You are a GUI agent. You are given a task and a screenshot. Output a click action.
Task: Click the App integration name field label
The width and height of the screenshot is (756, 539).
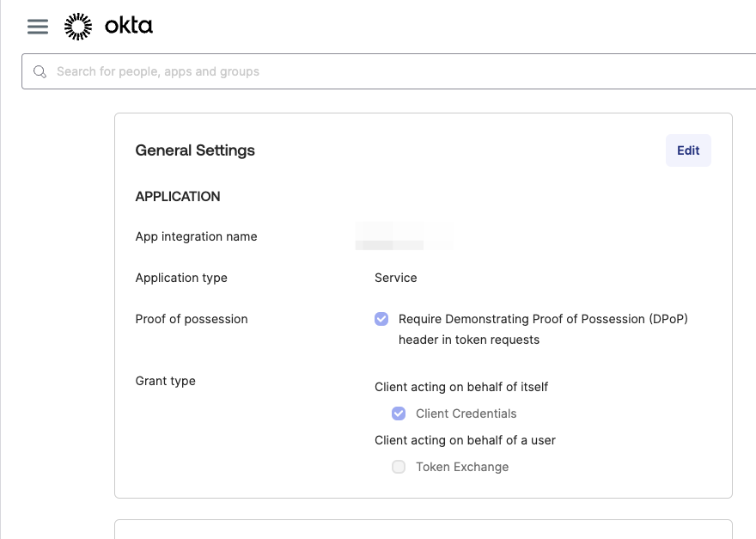click(x=196, y=236)
